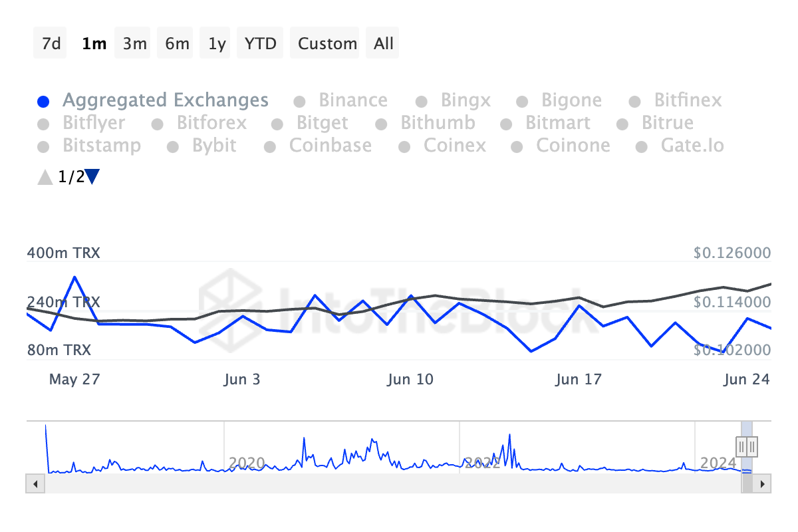Click the Bitfinex legend dot icon
The height and width of the screenshot is (532, 798).
(635, 102)
